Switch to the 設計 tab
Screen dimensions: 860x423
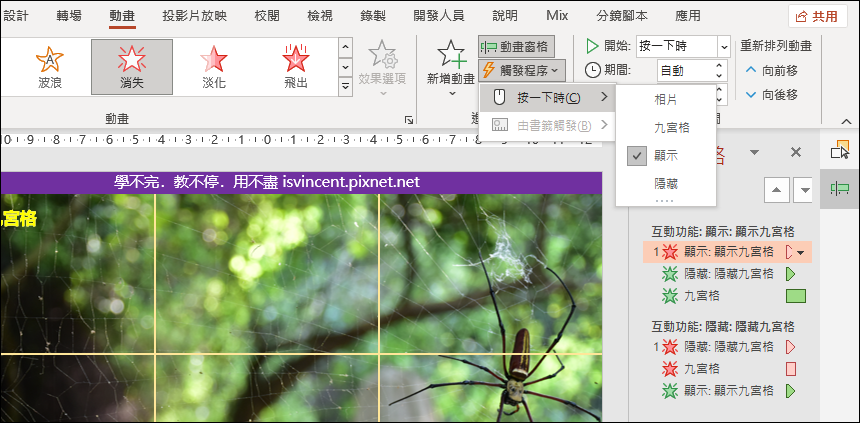[x=16, y=16]
